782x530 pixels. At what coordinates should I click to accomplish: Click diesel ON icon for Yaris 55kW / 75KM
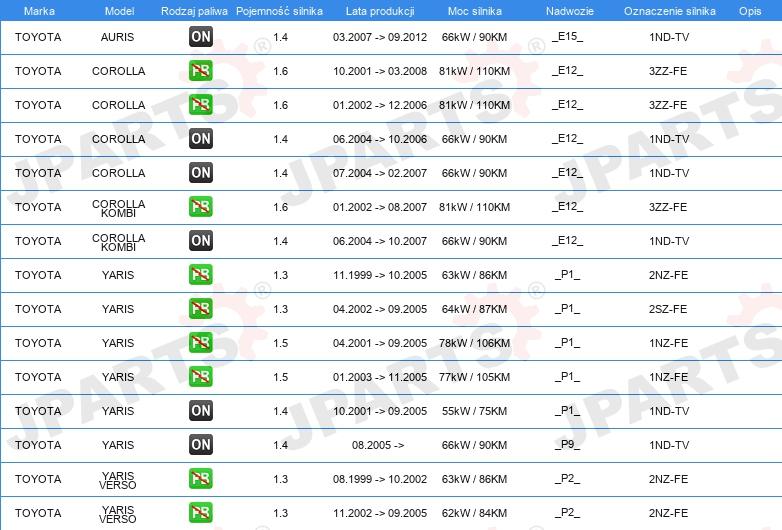(201, 410)
